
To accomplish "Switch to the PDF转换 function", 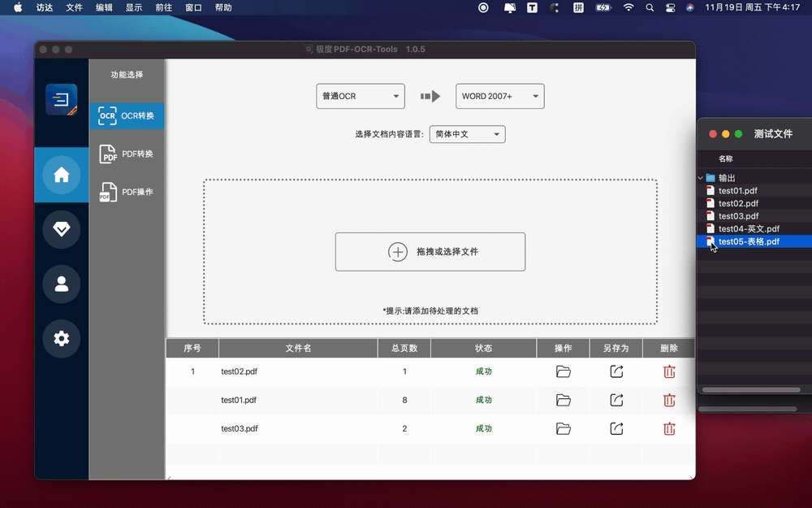I will coord(127,154).
